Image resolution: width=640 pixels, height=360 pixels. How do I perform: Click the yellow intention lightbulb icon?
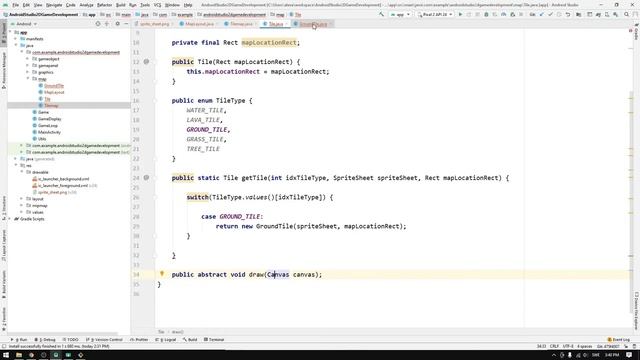coord(162,274)
